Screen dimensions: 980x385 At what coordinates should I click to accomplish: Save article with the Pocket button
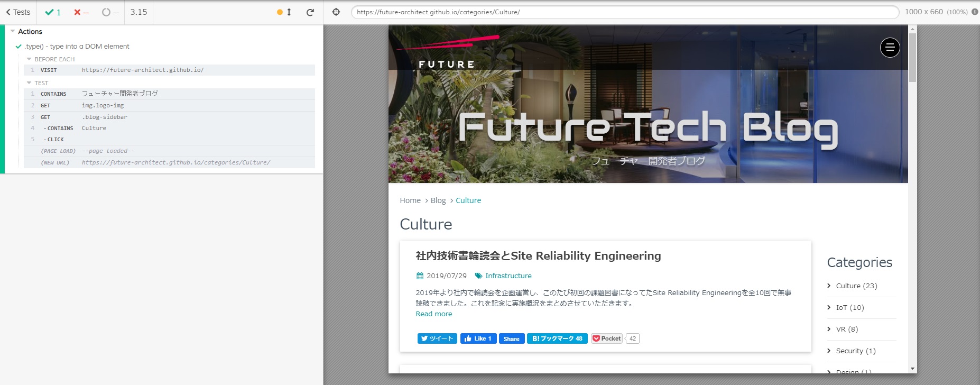pos(606,338)
